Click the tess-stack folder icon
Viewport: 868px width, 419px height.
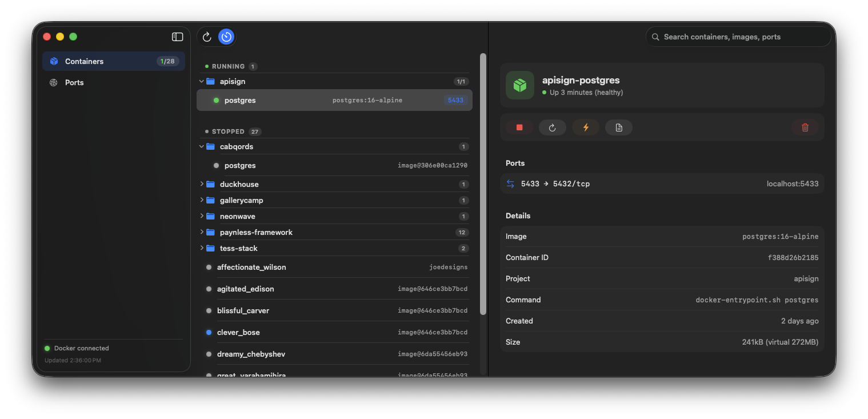(210, 248)
